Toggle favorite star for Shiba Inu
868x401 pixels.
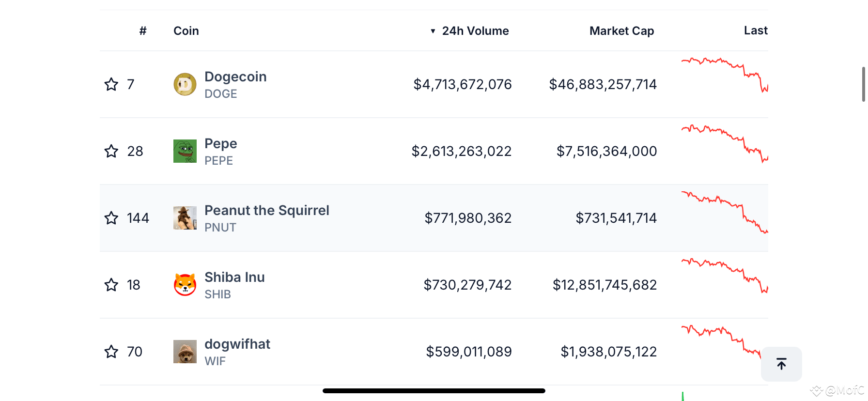[111, 285]
